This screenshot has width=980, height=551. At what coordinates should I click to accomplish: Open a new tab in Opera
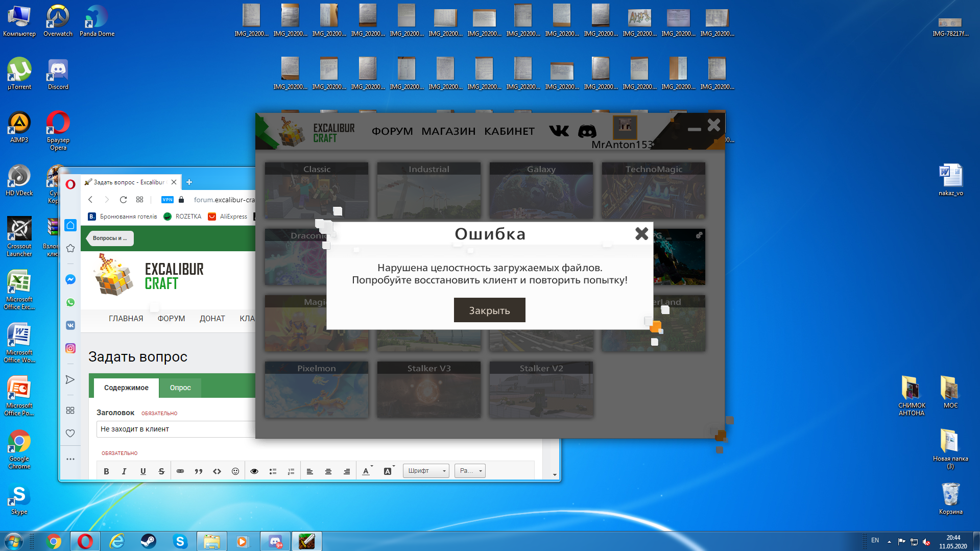[189, 182]
